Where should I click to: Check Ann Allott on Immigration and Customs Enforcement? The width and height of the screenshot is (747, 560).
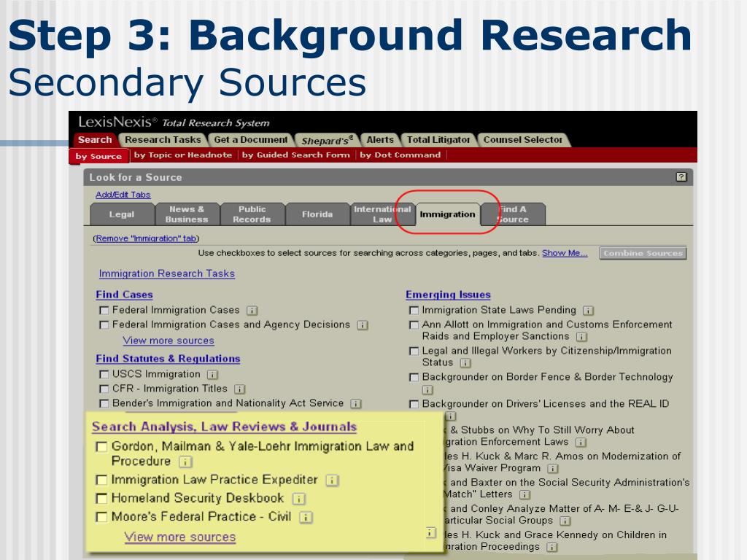point(414,325)
